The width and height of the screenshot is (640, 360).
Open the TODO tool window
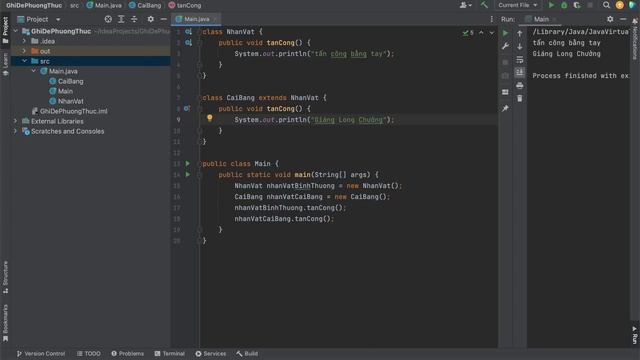(89, 353)
